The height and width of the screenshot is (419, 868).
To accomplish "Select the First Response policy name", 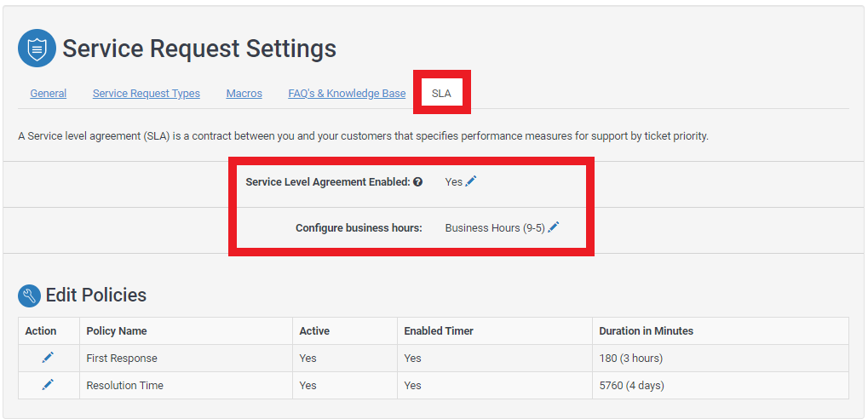I will point(122,359).
